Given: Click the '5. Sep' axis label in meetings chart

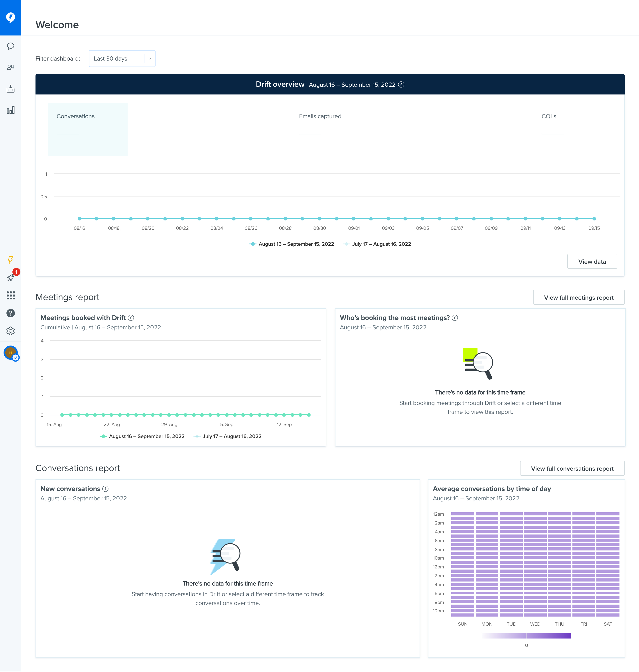Looking at the screenshot, I should pyautogui.click(x=227, y=424).
